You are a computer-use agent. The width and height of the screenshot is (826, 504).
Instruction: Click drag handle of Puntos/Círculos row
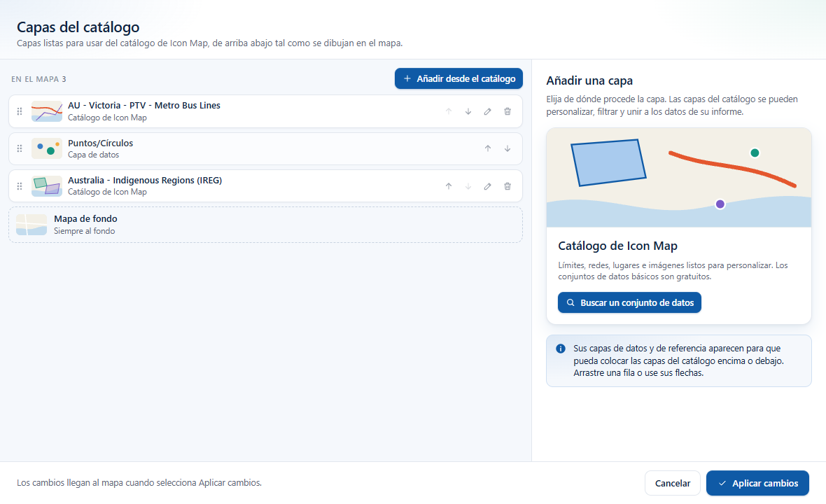point(20,148)
